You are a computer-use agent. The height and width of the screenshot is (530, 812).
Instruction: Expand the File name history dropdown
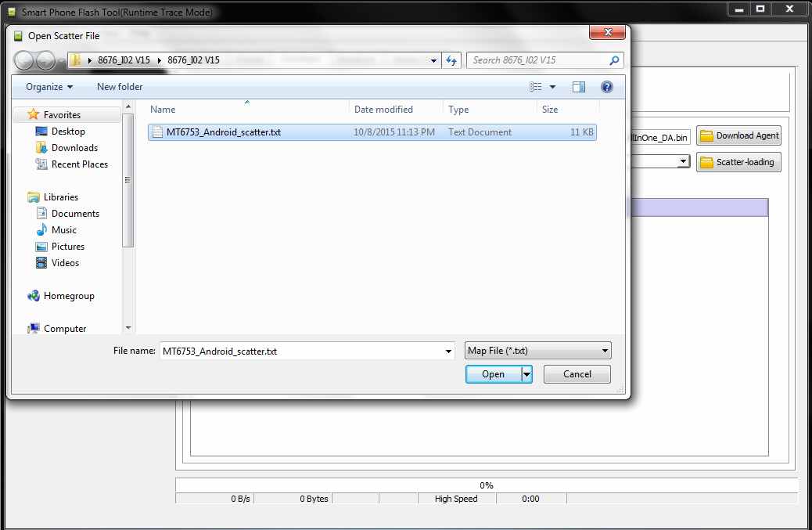coord(448,352)
